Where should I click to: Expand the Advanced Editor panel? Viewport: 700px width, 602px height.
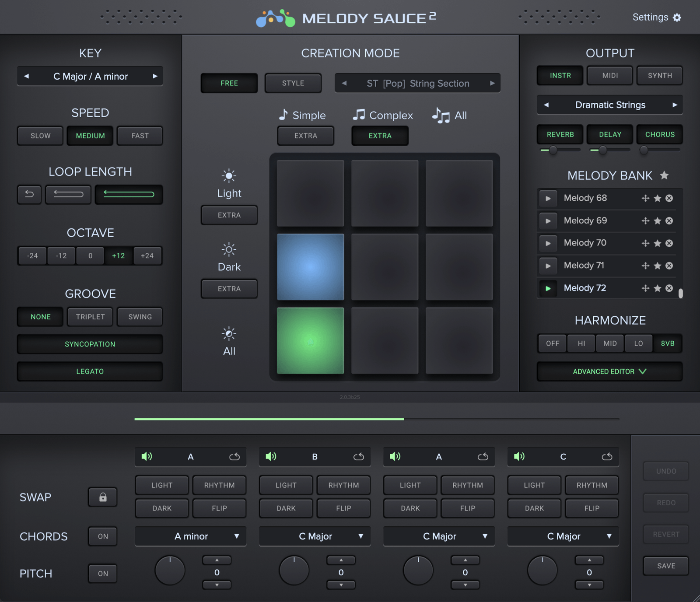click(x=609, y=371)
